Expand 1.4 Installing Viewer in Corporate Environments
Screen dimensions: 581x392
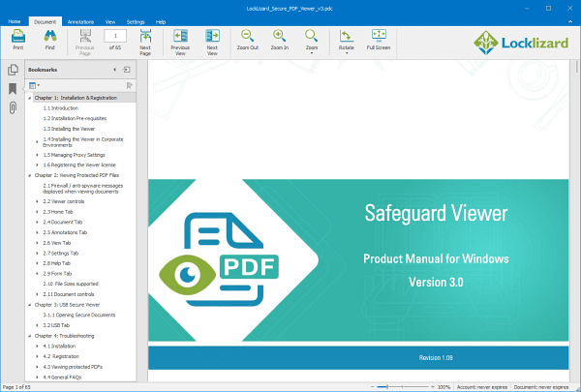point(37,142)
